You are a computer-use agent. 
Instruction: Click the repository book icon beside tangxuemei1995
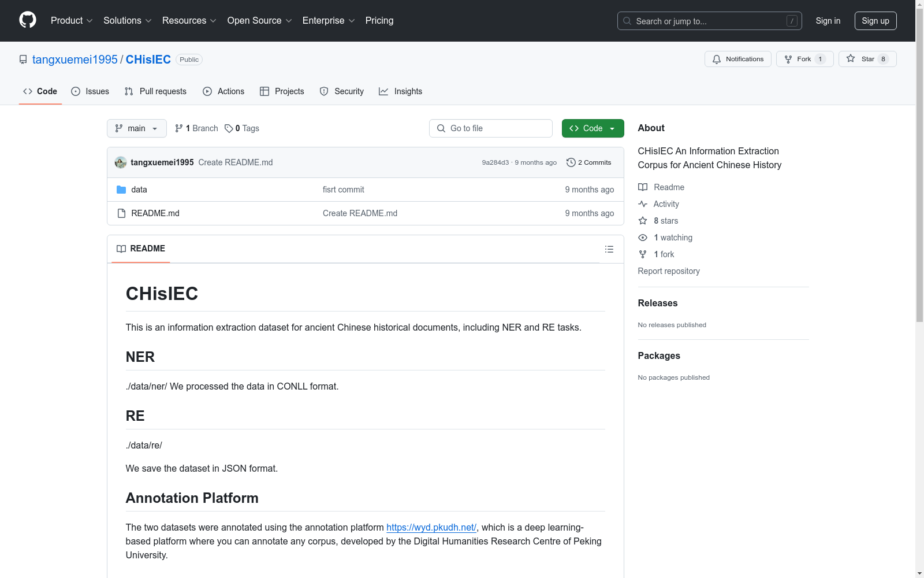(x=23, y=60)
